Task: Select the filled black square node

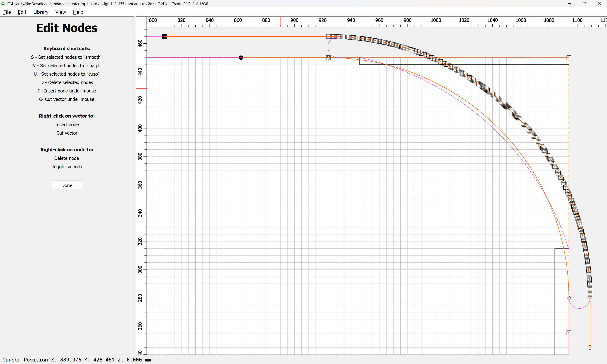Action: point(164,36)
